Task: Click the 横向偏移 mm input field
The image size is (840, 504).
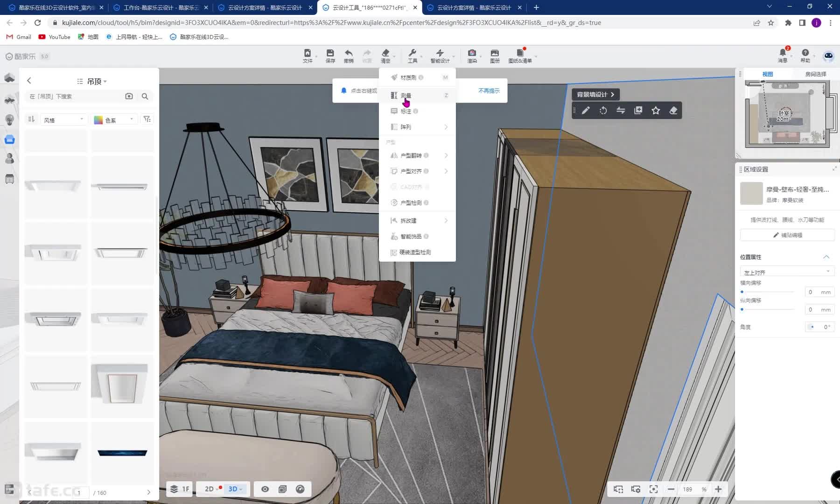Action: (819, 292)
